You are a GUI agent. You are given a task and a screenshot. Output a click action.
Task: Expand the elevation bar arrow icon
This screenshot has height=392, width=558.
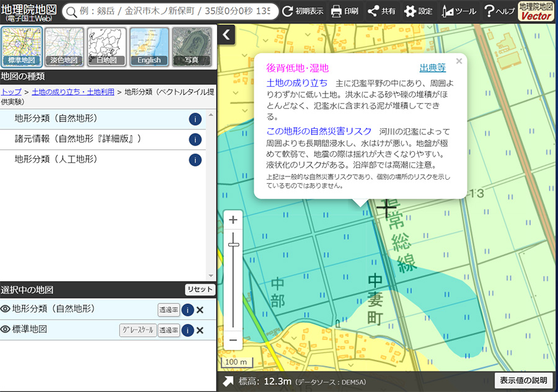(229, 380)
